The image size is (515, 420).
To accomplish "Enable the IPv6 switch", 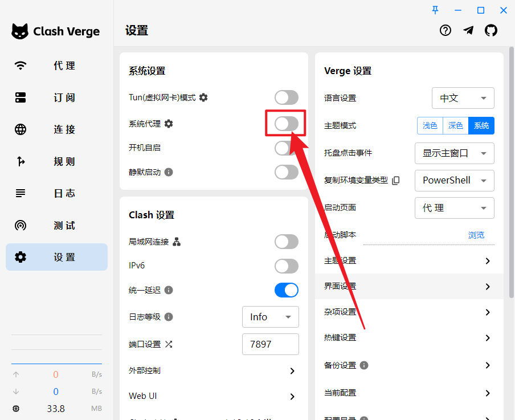I will pos(287,266).
